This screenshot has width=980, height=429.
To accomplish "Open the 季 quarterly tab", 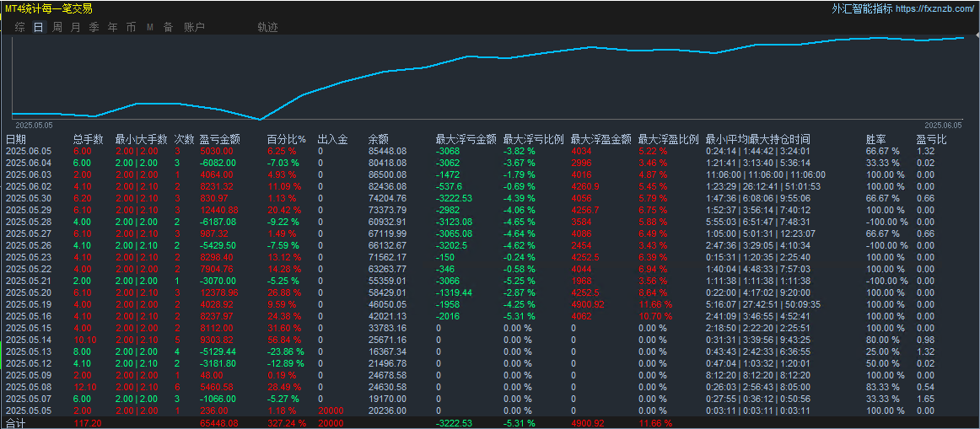I will (94, 28).
